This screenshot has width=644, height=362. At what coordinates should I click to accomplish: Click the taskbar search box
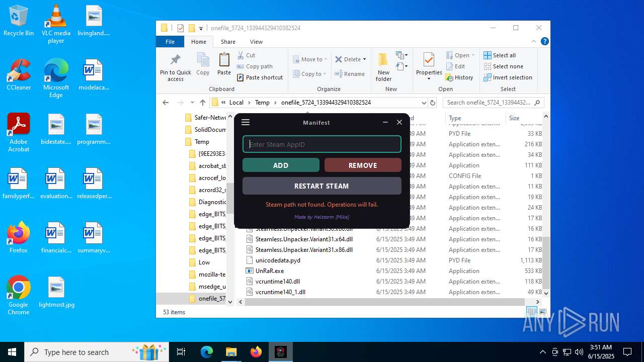97,352
